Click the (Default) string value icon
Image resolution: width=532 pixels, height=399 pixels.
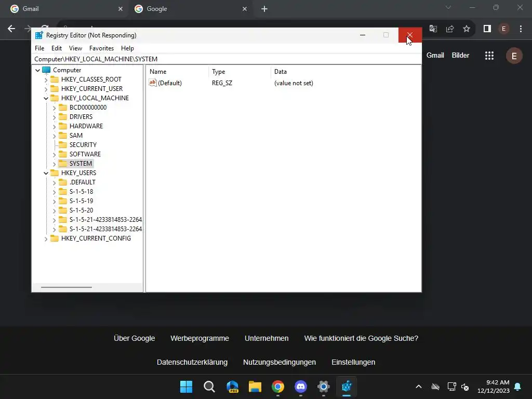click(153, 83)
